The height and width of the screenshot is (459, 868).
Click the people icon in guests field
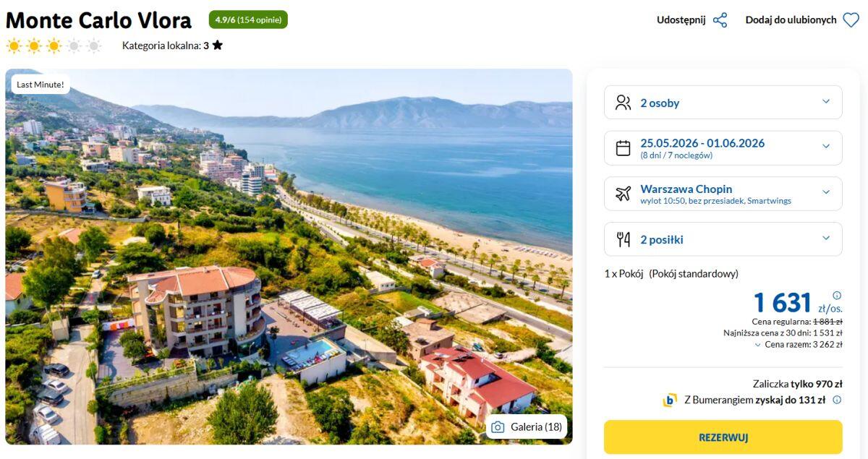(x=623, y=103)
